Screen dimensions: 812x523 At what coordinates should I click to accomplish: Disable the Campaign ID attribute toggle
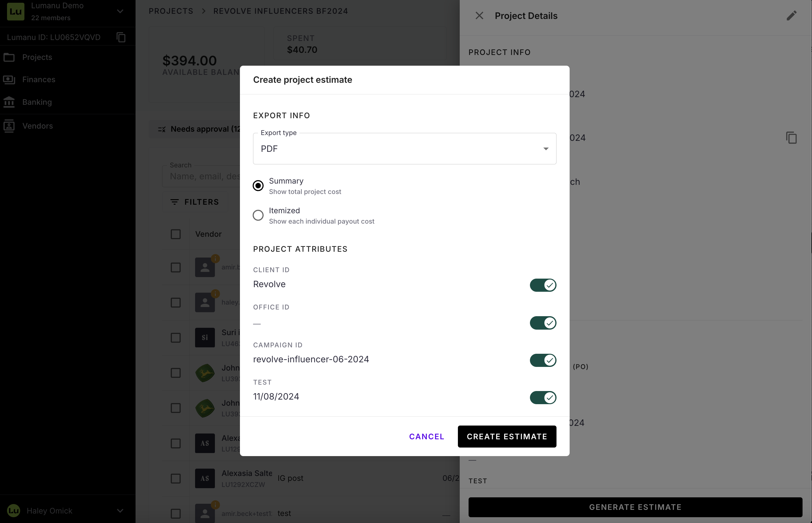pyautogui.click(x=542, y=360)
